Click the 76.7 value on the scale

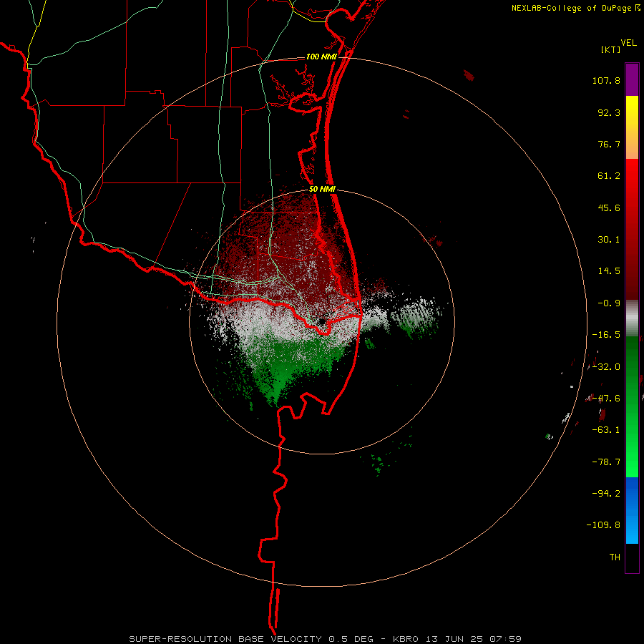click(x=609, y=144)
